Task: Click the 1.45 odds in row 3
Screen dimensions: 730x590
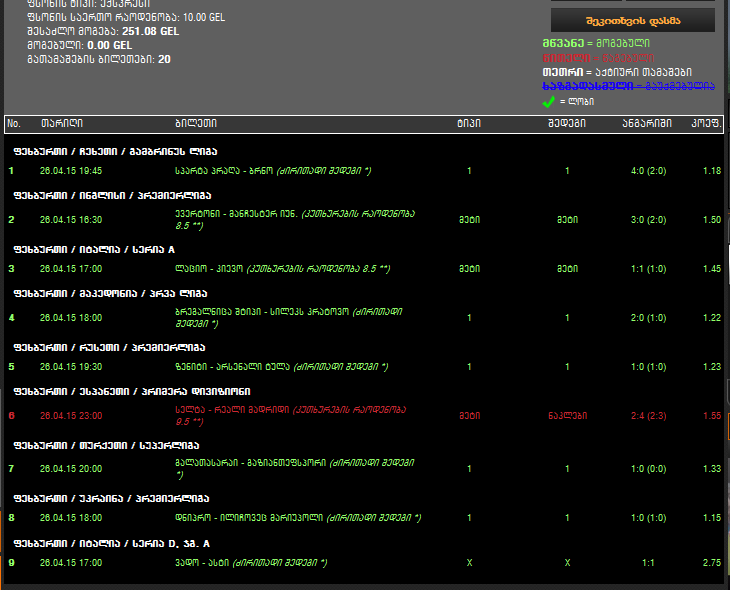Action: pos(711,268)
